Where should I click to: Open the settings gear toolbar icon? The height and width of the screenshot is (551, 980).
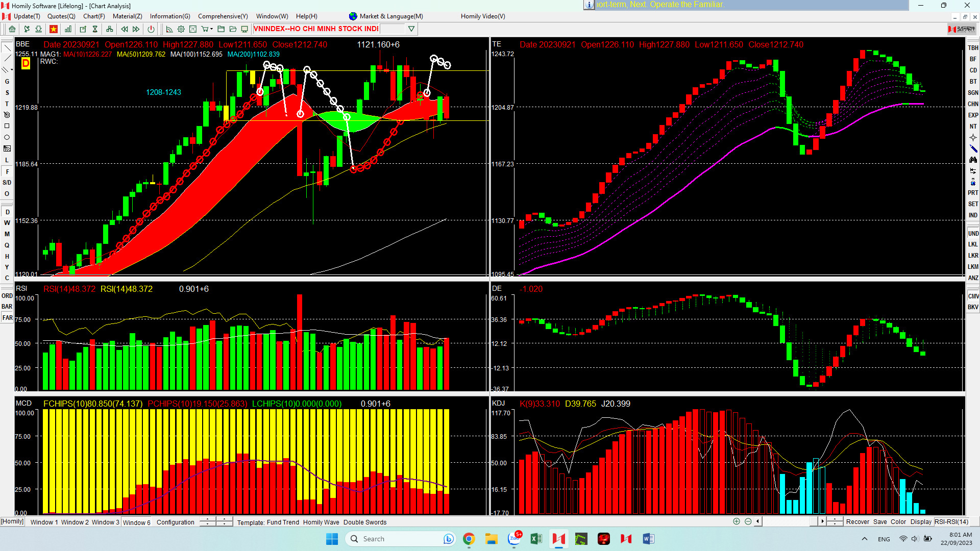(x=181, y=29)
